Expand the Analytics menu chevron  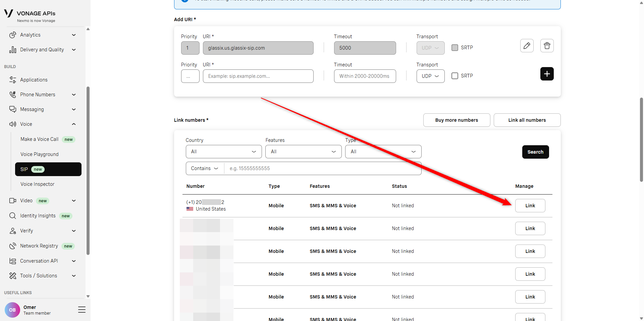[x=74, y=35]
